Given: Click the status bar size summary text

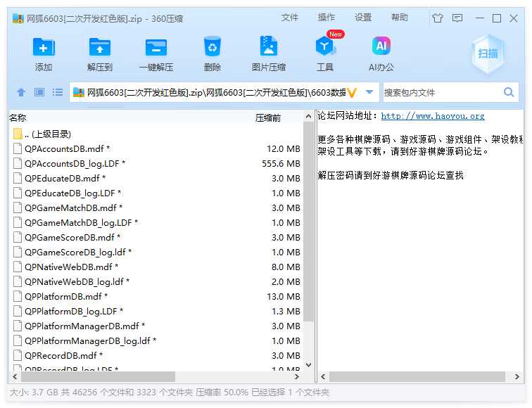Looking at the screenshot, I should click(170, 393).
